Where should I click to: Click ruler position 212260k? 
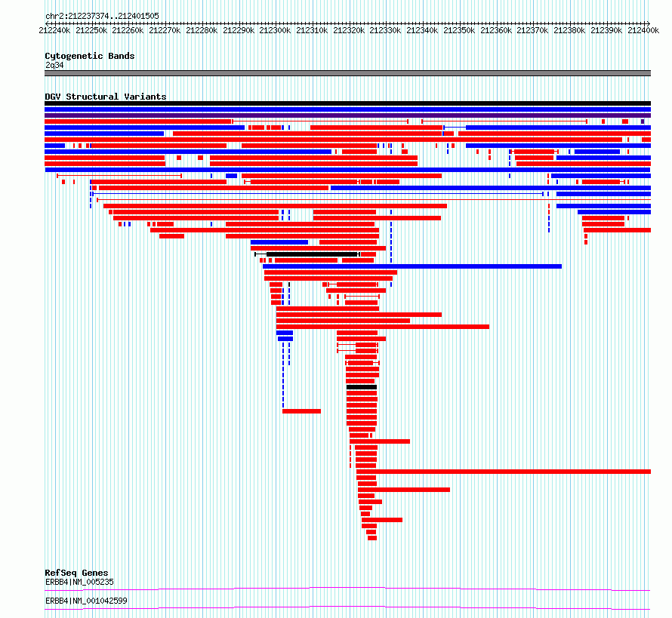128,30
